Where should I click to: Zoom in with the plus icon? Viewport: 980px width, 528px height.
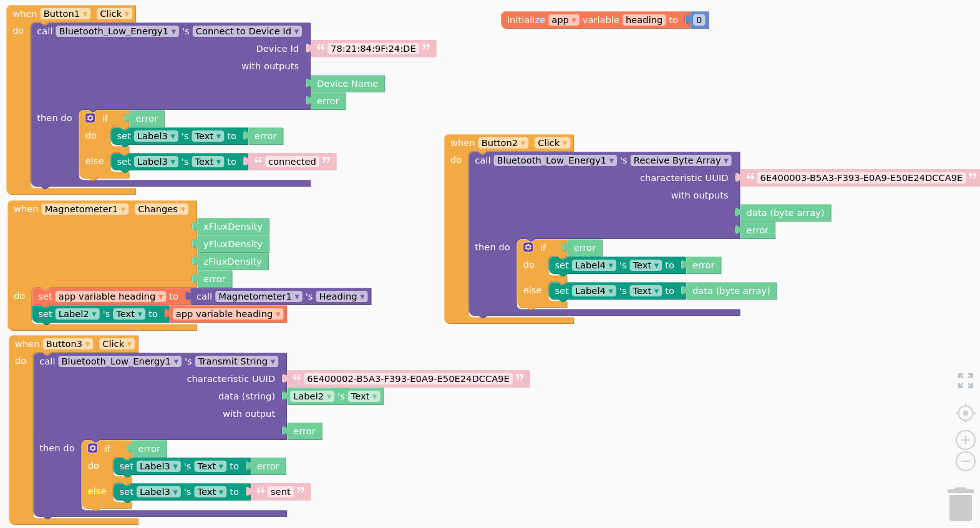pyautogui.click(x=966, y=440)
